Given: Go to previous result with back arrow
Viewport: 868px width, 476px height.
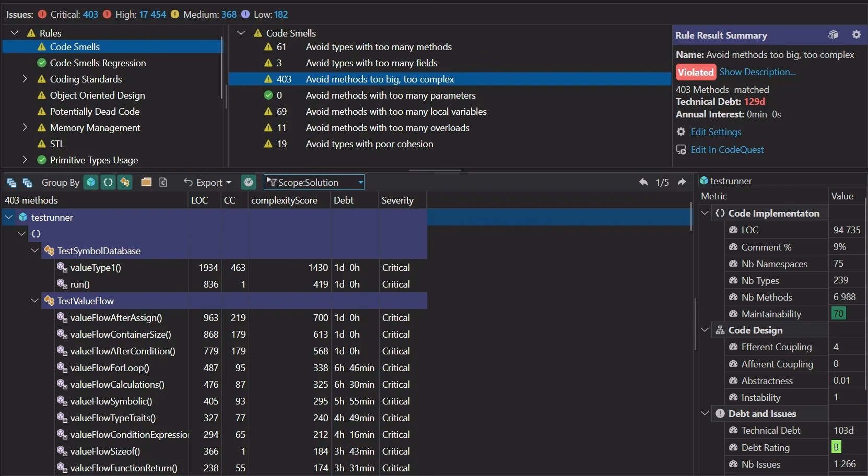Looking at the screenshot, I should coord(643,182).
